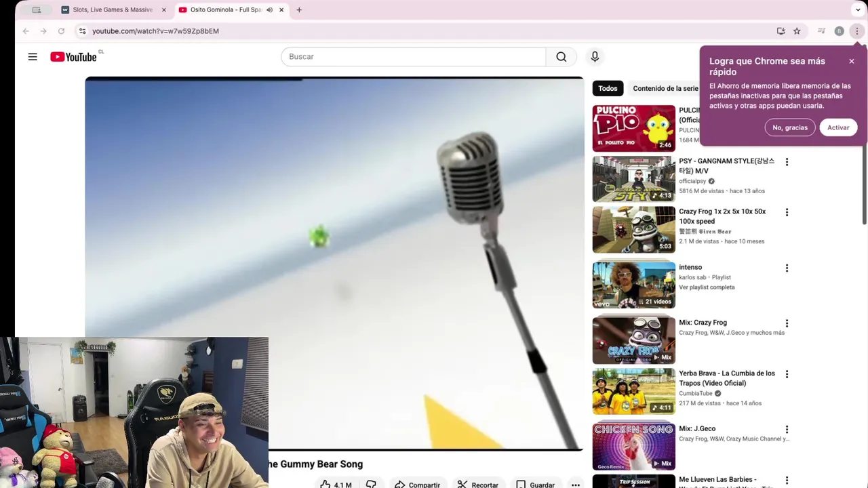
Task: Dislike the video with thumbs-down
Action: pos(371,485)
